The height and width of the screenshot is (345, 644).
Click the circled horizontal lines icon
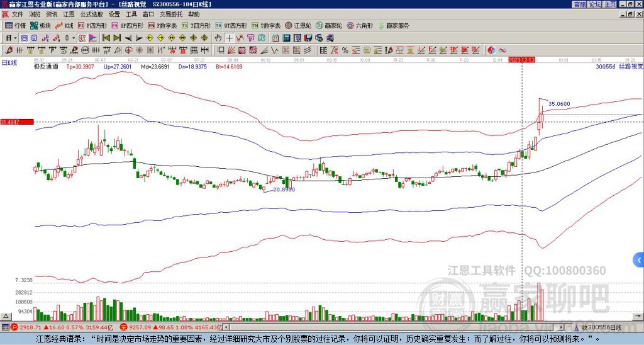pos(85,50)
